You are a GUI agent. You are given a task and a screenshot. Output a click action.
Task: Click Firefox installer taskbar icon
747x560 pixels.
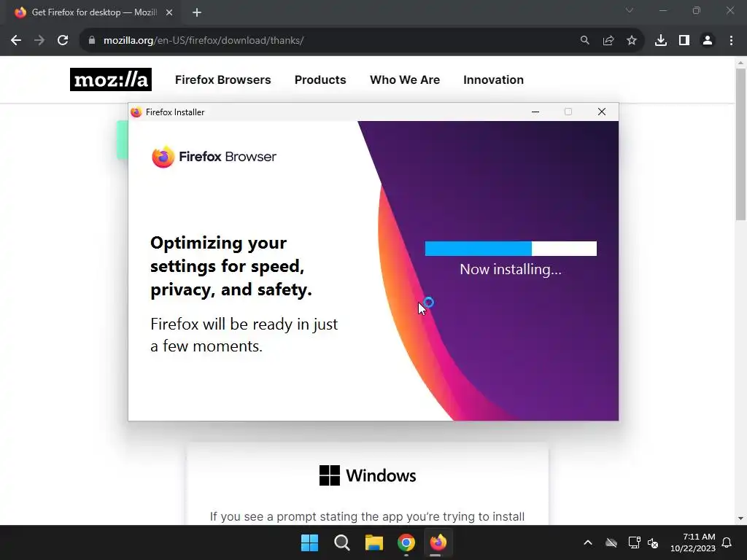coord(438,542)
